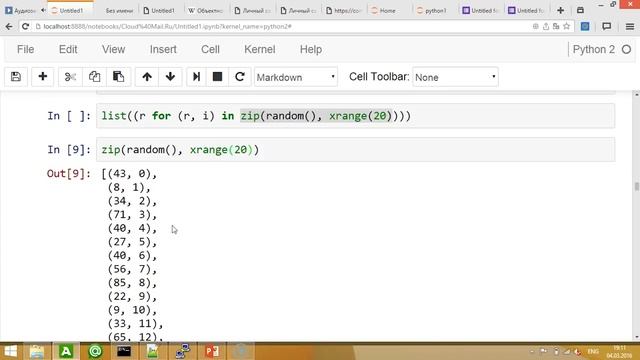Open the Cell Toolbar dropdown showing None

point(455,77)
